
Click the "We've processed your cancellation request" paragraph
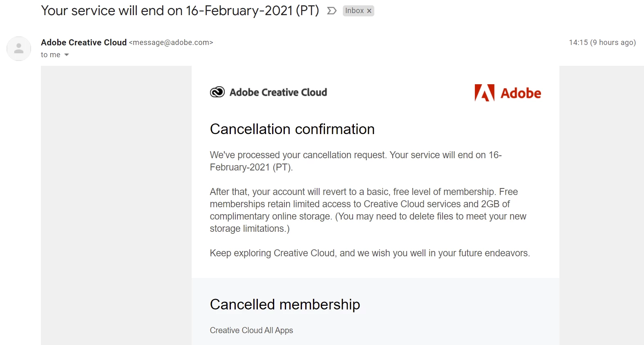coord(356,161)
